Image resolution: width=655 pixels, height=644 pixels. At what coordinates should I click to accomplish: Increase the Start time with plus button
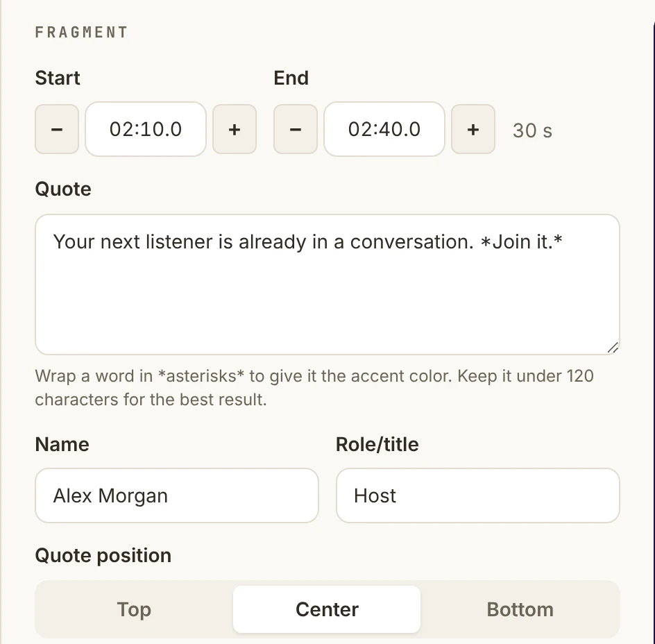[x=235, y=129]
